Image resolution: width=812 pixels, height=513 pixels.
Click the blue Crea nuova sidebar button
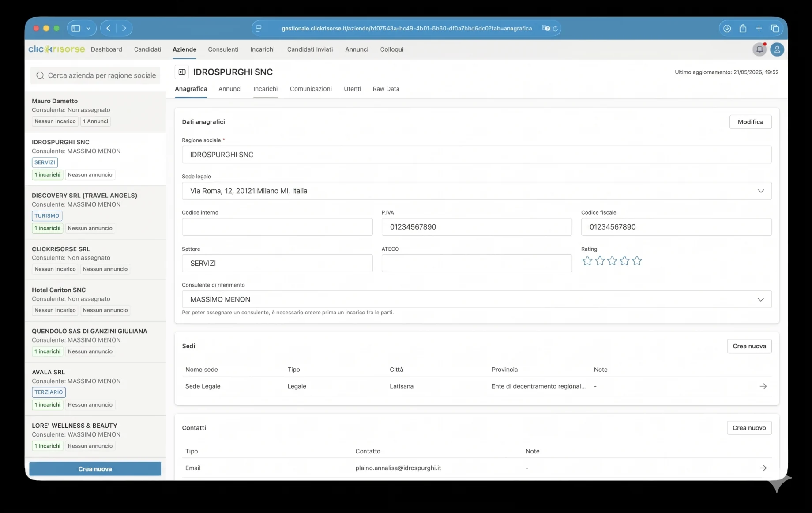coord(95,469)
